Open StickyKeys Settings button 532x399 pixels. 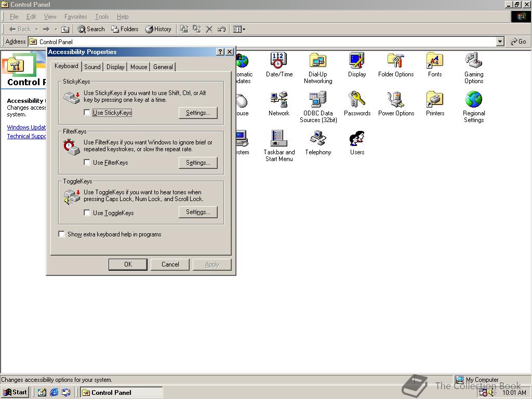coord(198,113)
